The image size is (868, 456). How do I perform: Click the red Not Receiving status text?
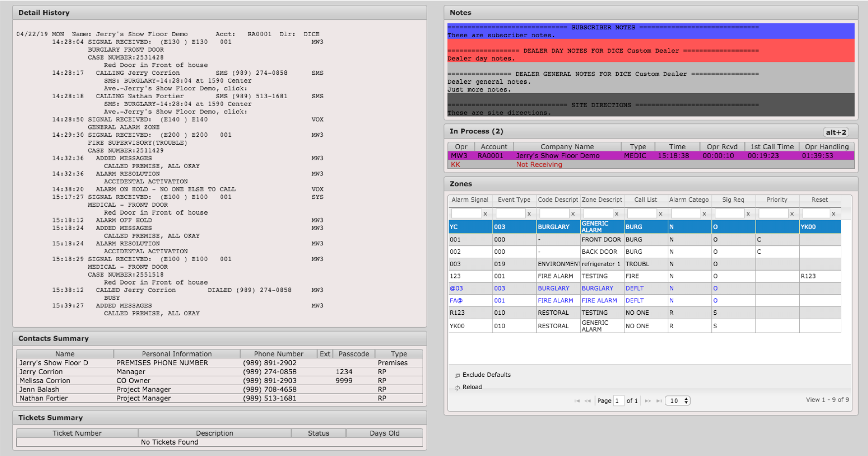tap(539, 164)
